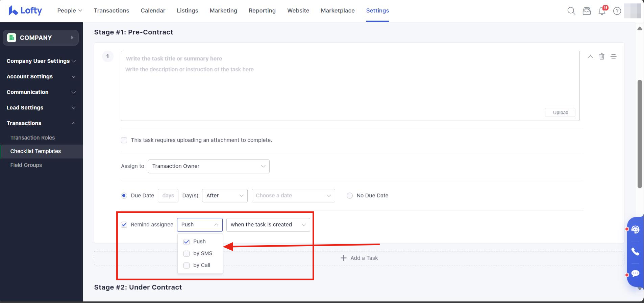The width and height of the screenshot is (644, 303).
Task: Click Add a Task
Action: (359, 258)
